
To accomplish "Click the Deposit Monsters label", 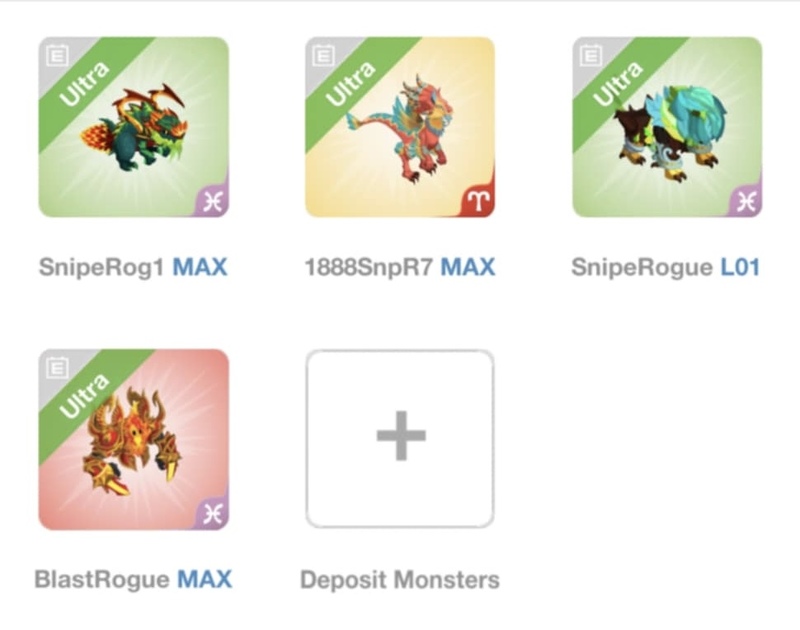I will click(x=400, y=580).
